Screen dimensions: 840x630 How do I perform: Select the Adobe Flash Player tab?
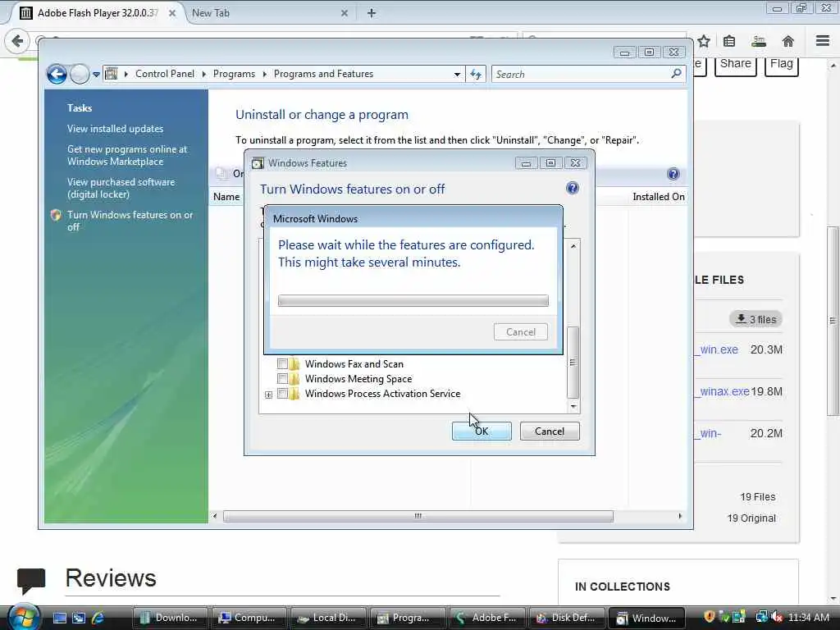point(97,13)
